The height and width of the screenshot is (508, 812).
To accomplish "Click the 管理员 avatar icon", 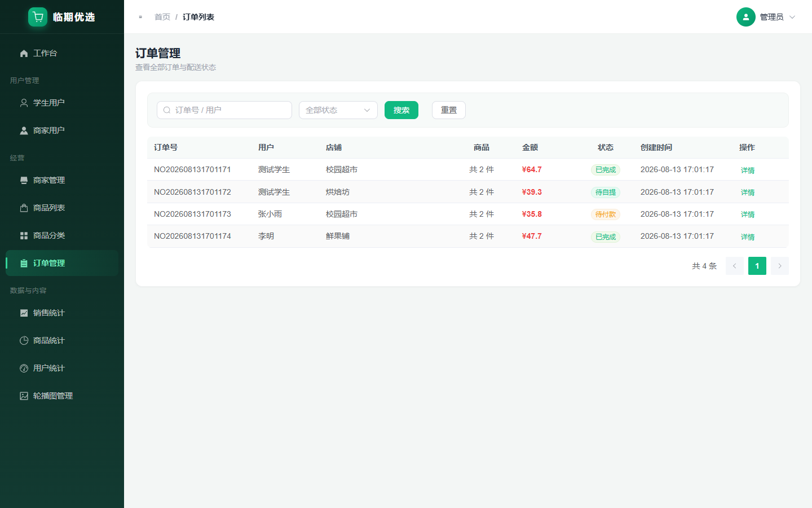I will pyautogui.click(x=745, y=17).
